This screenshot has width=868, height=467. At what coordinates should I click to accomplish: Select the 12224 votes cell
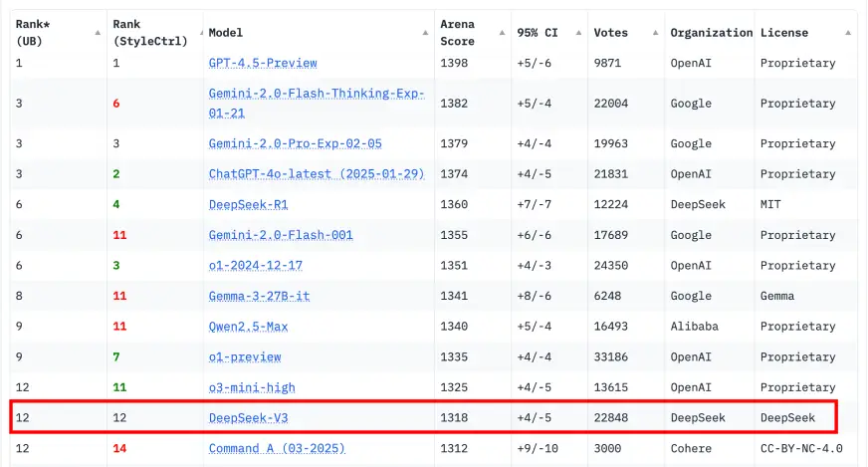(611, 204)
